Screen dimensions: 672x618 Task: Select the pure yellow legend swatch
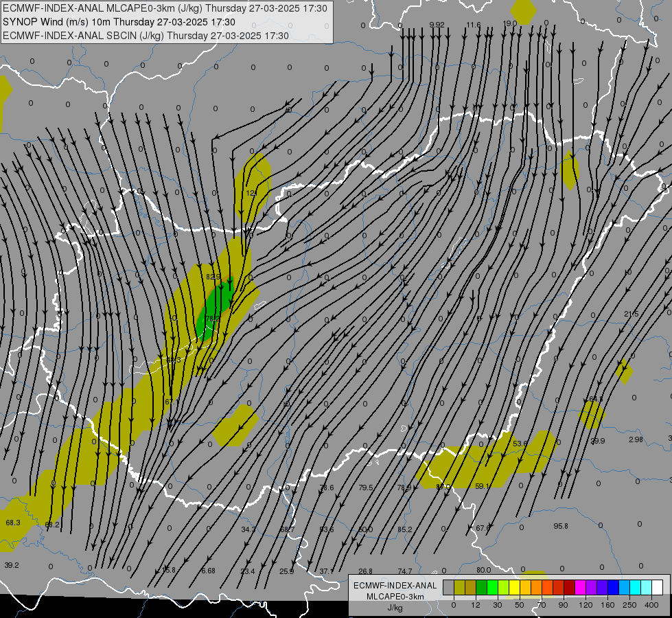[x=514, y=587]
